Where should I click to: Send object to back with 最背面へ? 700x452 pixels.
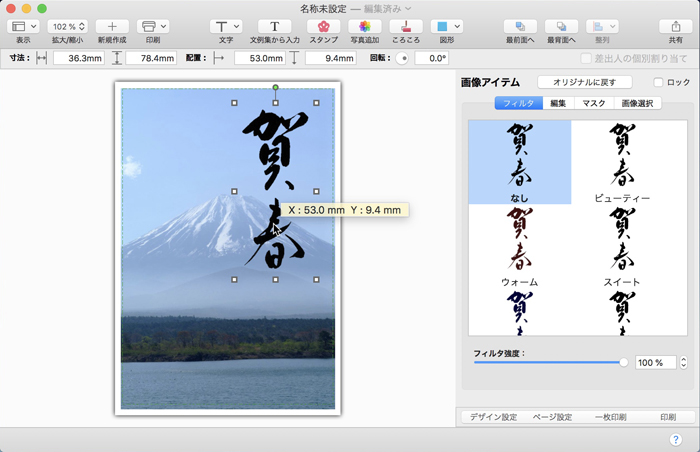coord(561,26)
